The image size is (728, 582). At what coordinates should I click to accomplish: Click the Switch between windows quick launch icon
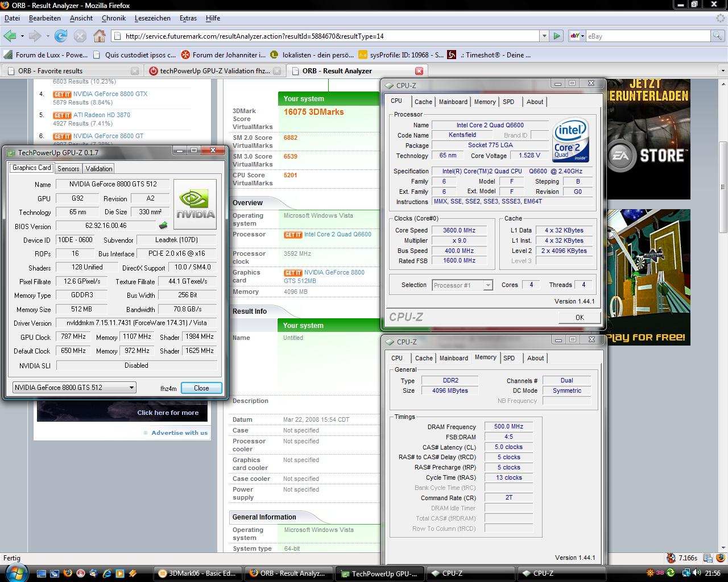coord(55,573)
